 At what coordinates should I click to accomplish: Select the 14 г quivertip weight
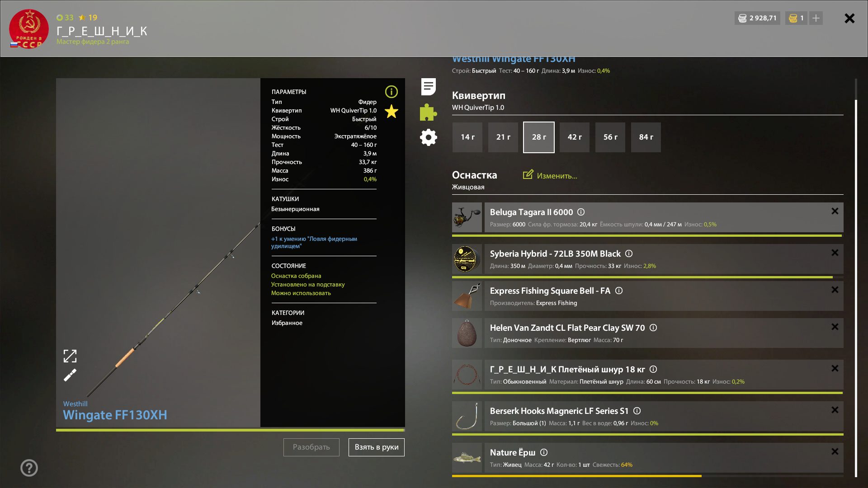click(x=467, y=137)
